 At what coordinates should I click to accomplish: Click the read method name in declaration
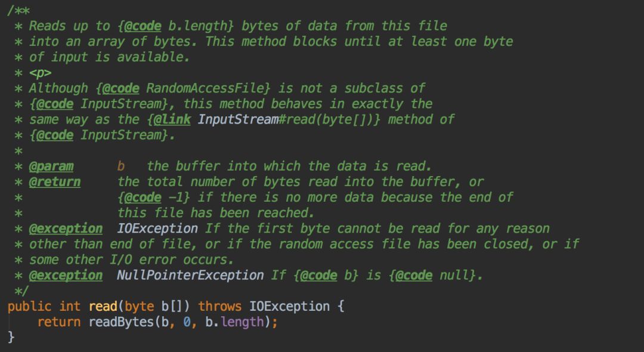[103, 307]
